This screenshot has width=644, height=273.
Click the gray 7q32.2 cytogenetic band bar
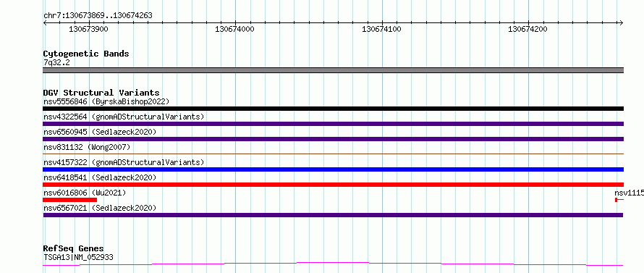coord(333,70)
